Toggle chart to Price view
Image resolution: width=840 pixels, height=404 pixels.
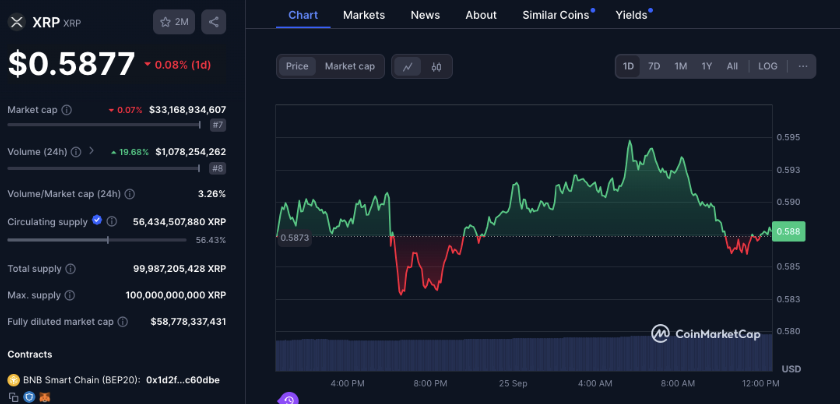[x=297, y=66]
